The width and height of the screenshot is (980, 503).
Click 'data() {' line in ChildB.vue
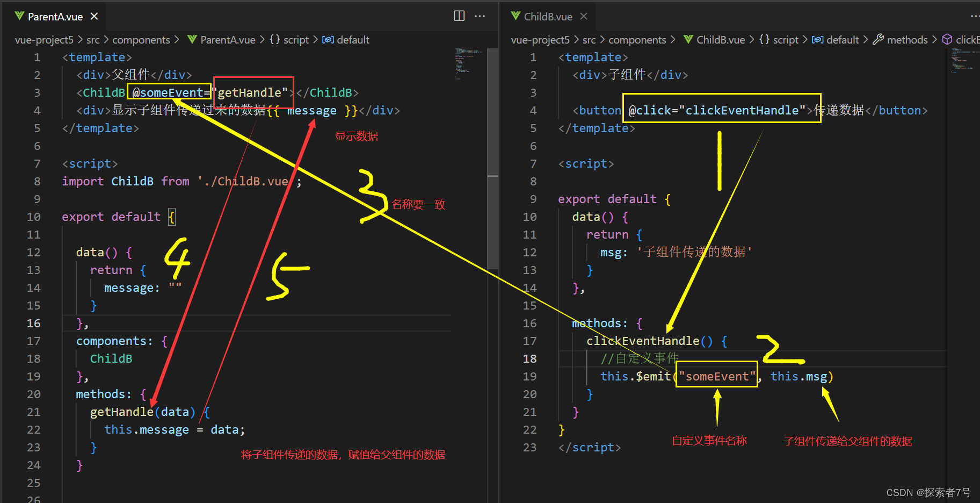[600, 217]
